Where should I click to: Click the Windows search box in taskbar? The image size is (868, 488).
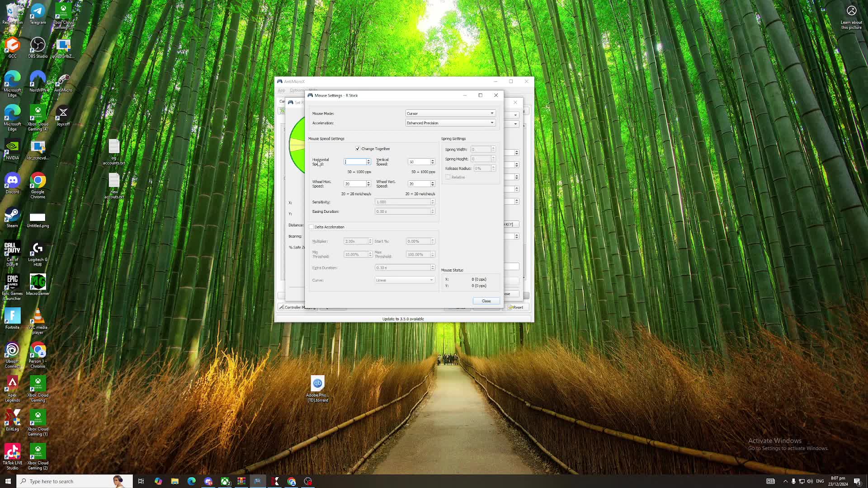click(x=68, y=481)
